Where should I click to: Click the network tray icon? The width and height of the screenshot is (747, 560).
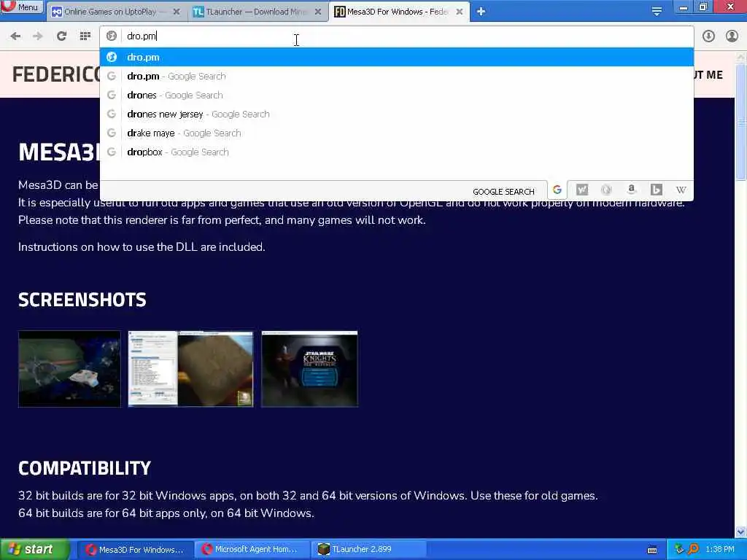[679, 550]
